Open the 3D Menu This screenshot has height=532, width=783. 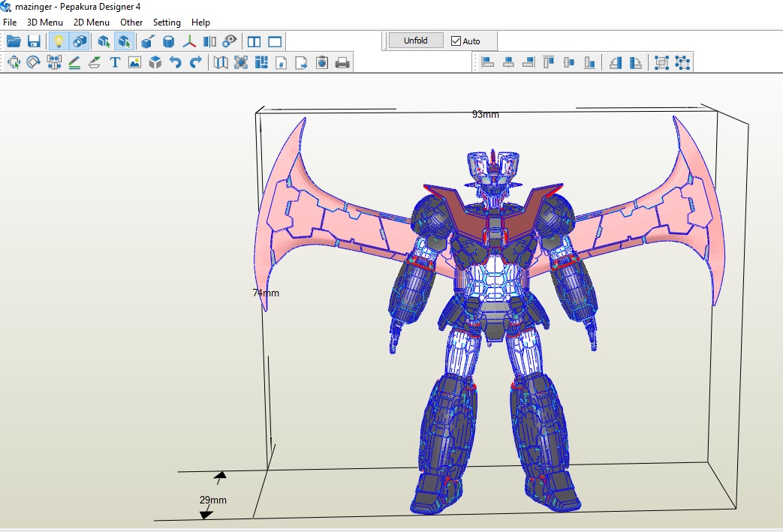[x=45, y=23]
